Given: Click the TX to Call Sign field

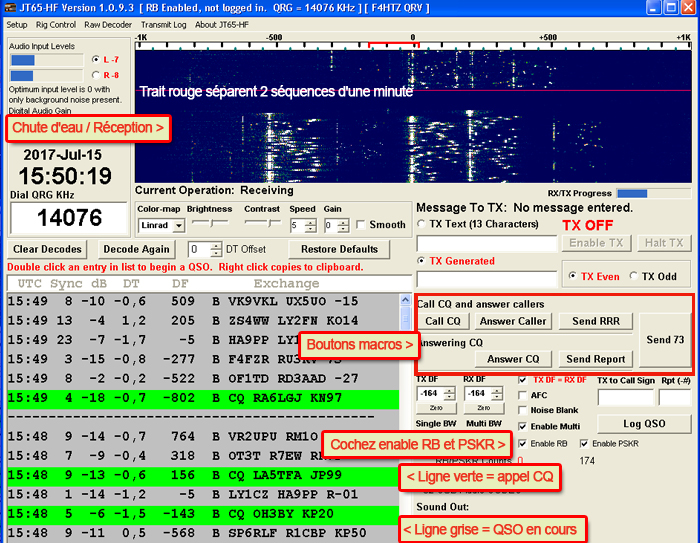Looking at the screenshot, I should [625, 397].
